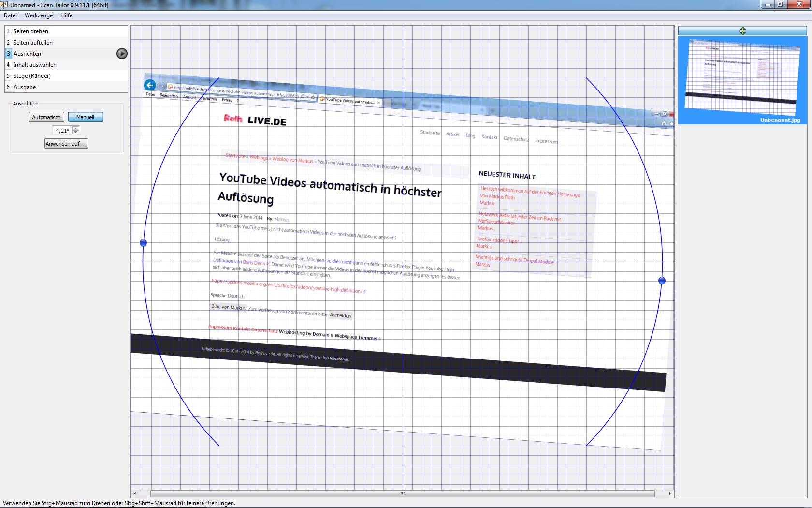Minimize the Scan Tailor window

click(x=768, y=4)
